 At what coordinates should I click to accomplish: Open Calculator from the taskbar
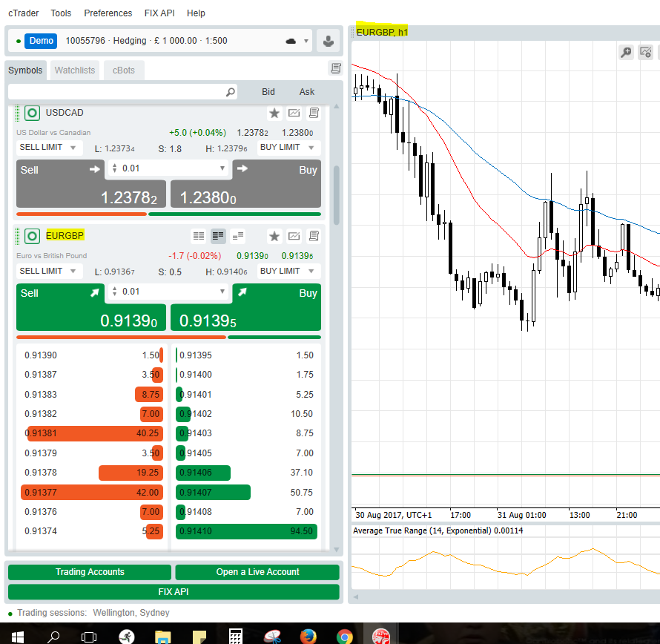point(235,636)
